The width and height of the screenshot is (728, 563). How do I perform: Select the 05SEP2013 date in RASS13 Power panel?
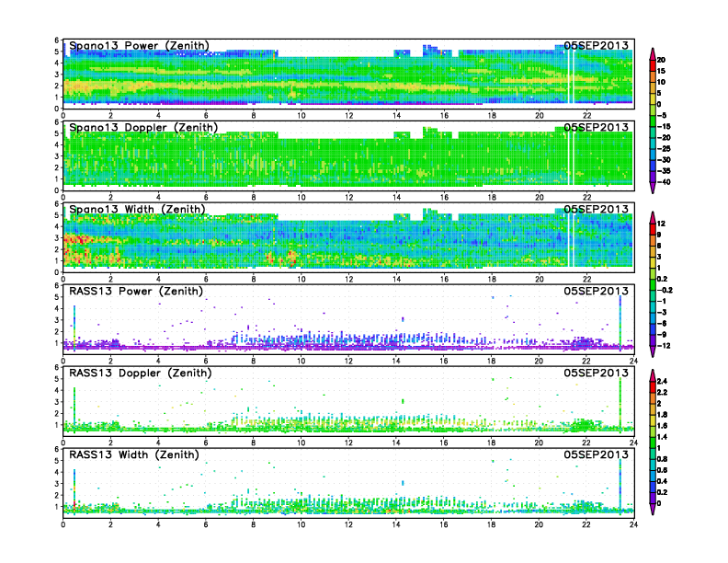(x=597, y=291)
